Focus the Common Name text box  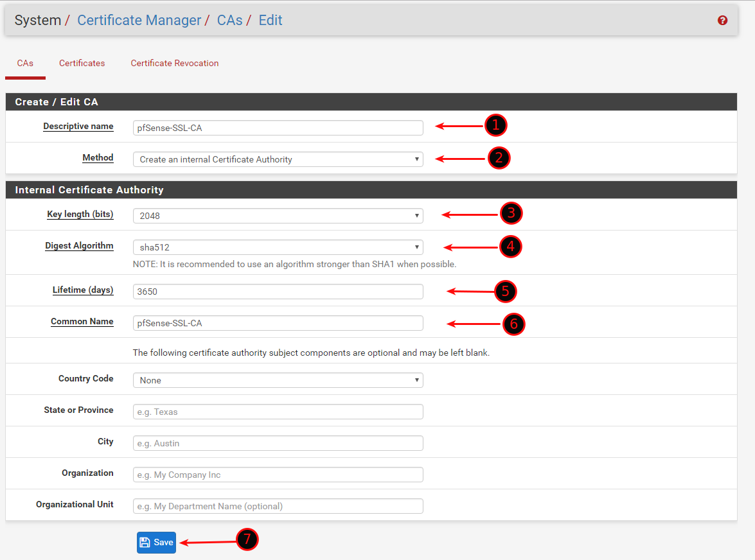tap(278, 323)
